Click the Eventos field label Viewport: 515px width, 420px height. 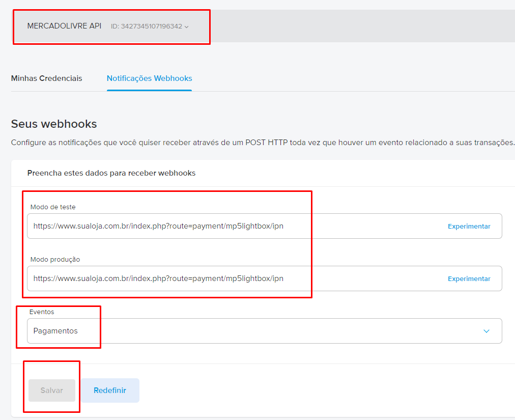click(x=42, y=312)
